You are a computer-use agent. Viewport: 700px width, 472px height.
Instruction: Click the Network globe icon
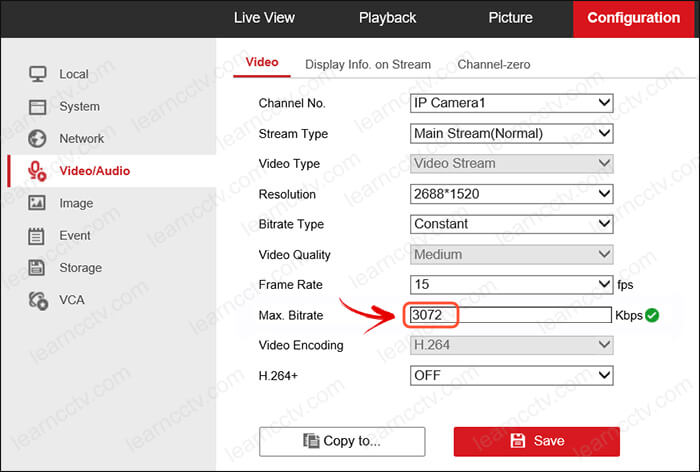click(x=38, y=138)
